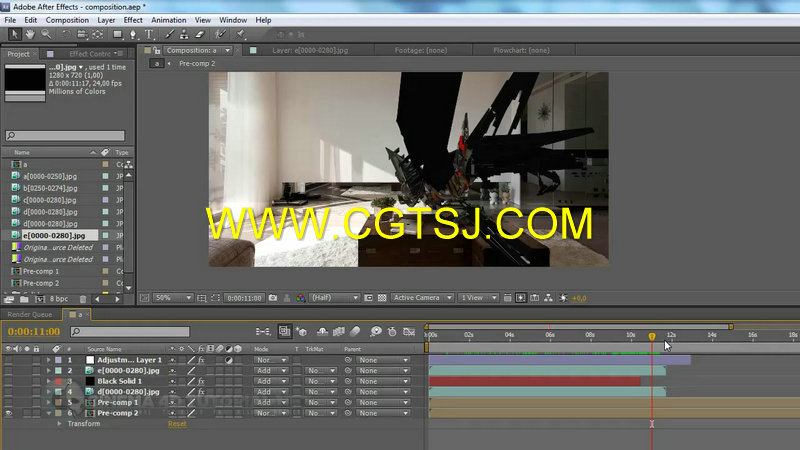Viewport: 800px width, 450px height.
Task: Select the Pan Behind anchor tool
Action: [97, 34]
